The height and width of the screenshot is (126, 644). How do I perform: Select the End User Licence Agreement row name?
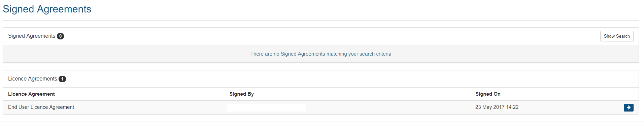point(41,107)
